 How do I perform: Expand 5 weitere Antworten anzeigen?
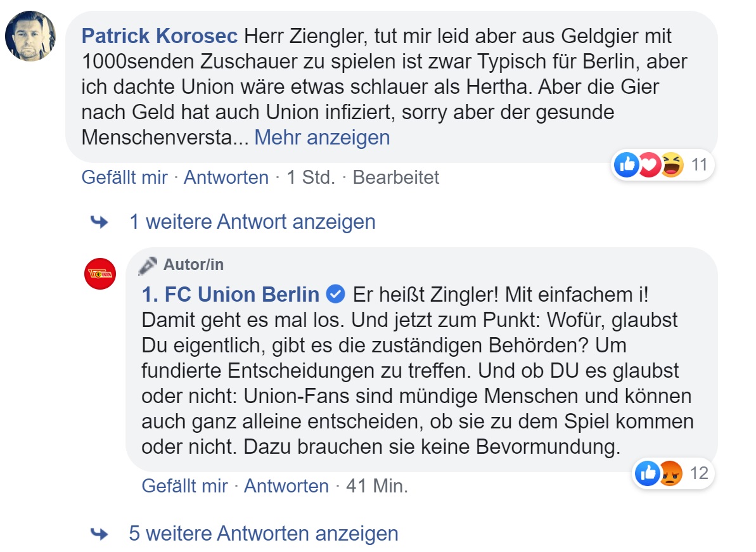click(x=263, y=534)
